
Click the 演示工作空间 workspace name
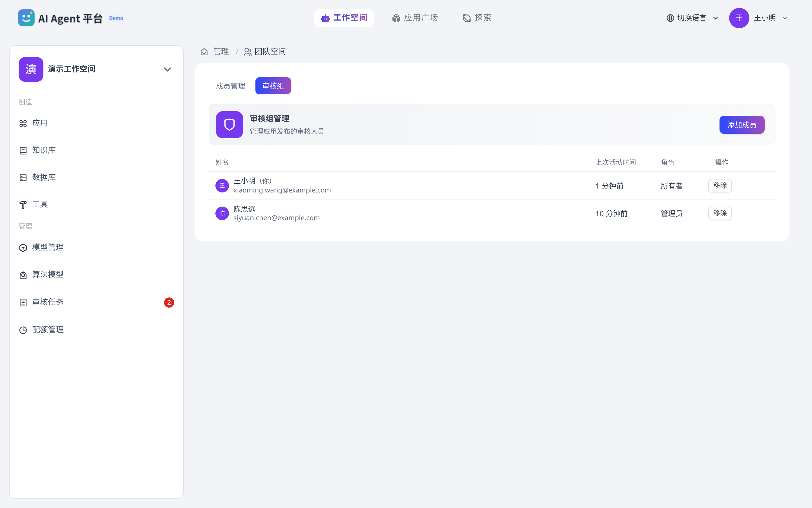[x=71, y=69]
